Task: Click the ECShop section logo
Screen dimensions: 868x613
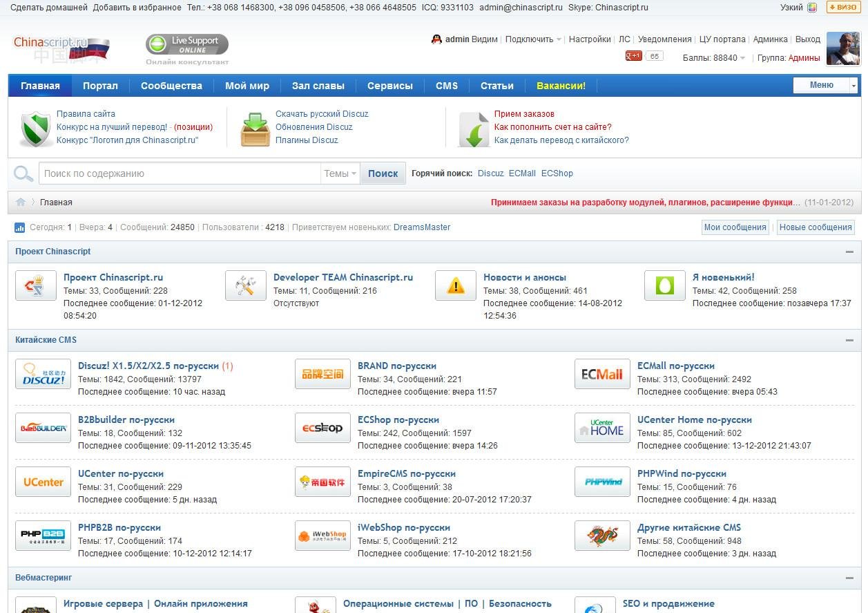Action: click(322, 428)
